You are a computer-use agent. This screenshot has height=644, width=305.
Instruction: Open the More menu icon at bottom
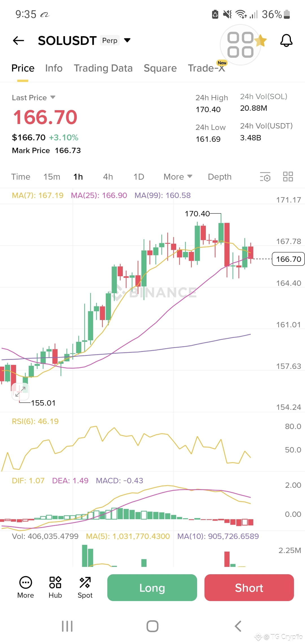pos(25,588)
